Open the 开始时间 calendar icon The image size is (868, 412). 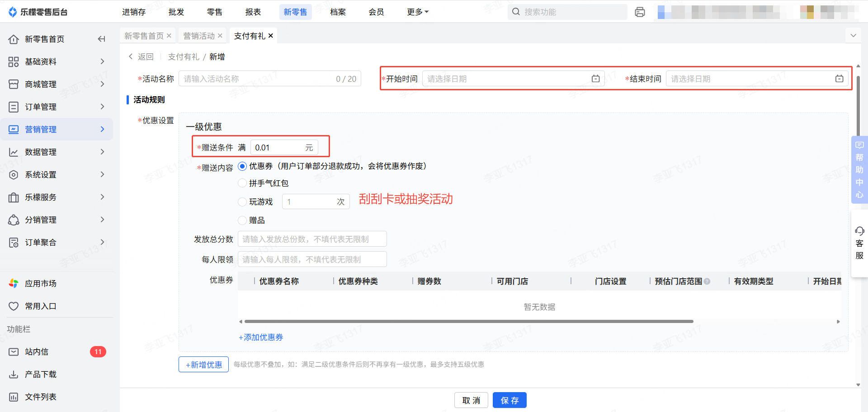(x=596, y=79)
